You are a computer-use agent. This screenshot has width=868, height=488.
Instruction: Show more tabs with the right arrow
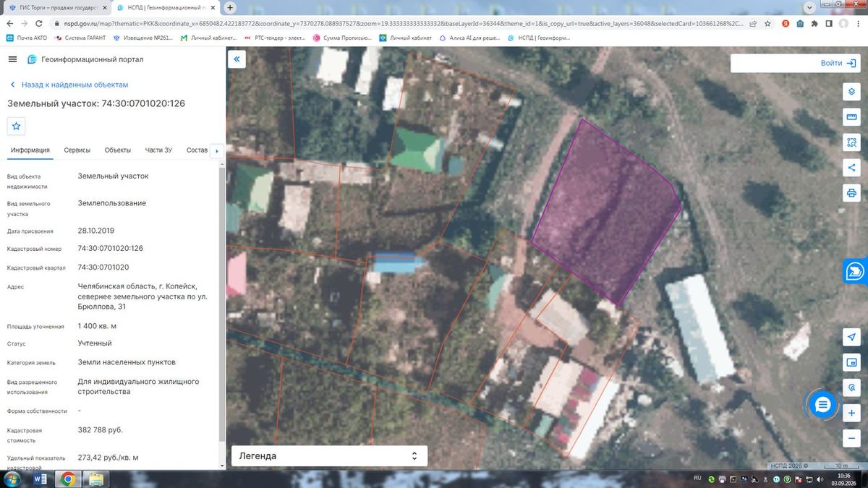click(217, 150)
